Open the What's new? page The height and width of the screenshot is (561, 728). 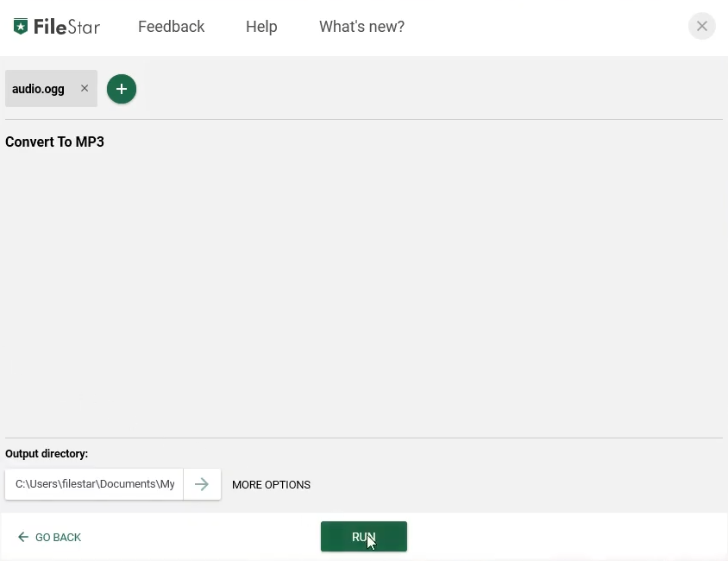tap(361, 27)
